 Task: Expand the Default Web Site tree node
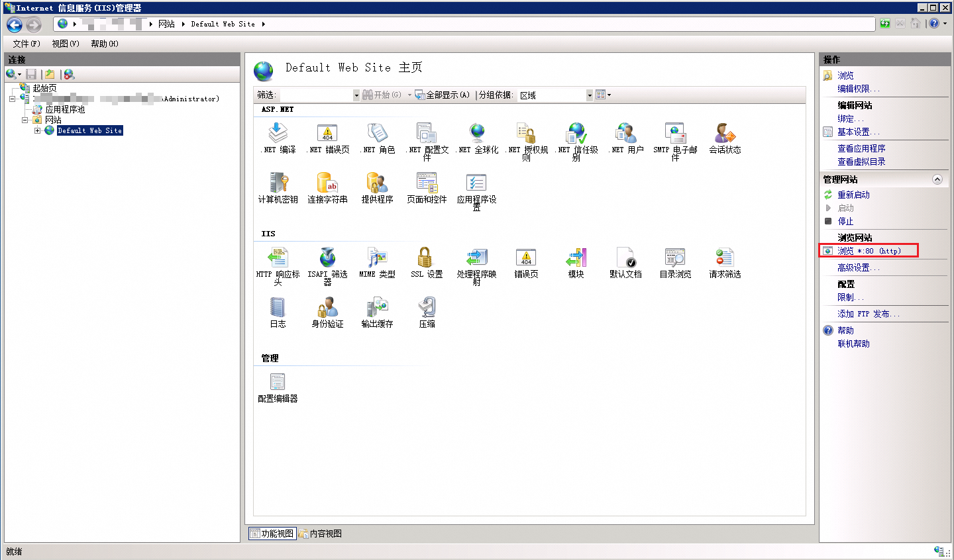coord(38,130)
